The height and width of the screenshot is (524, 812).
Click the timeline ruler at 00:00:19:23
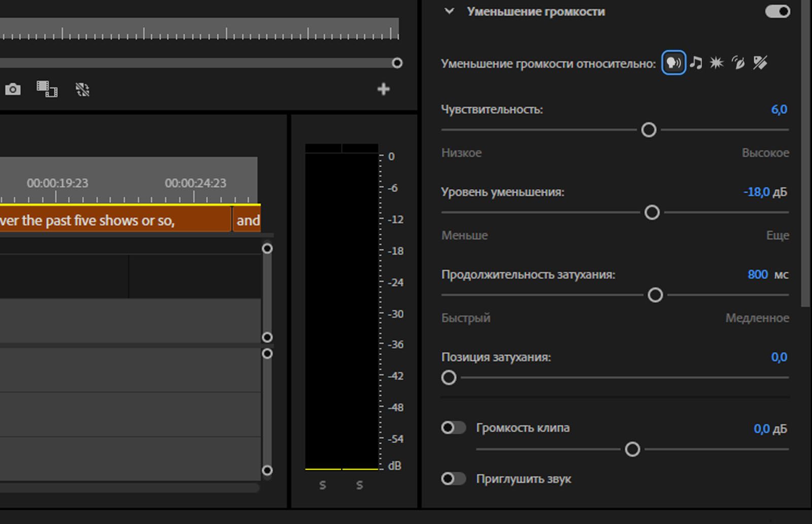point(57,183)
